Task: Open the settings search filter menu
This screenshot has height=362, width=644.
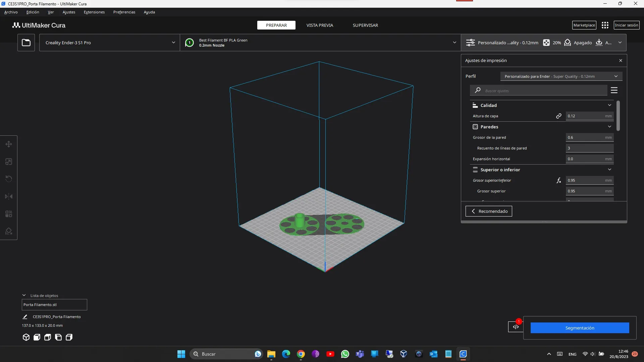Action: 614,90
